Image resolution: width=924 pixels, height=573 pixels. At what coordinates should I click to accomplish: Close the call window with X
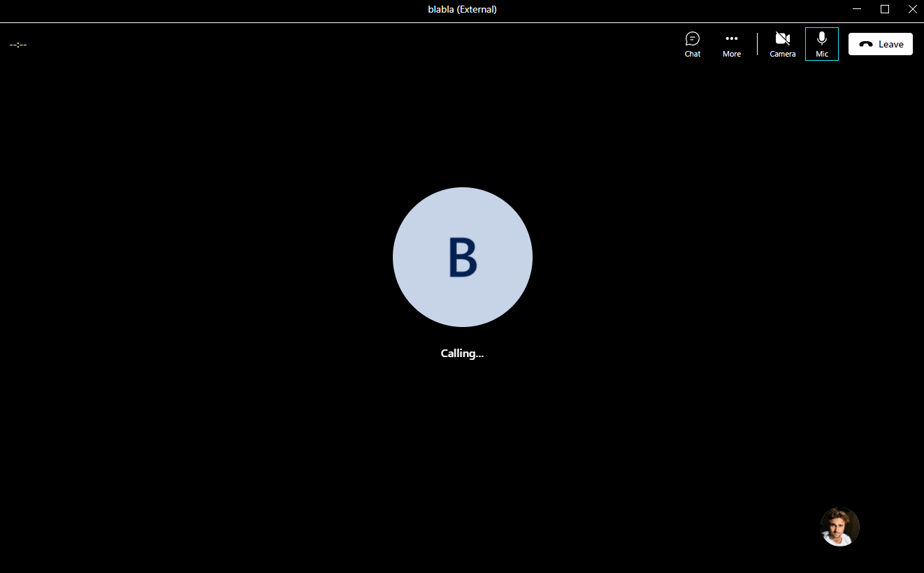coord(911,9)
